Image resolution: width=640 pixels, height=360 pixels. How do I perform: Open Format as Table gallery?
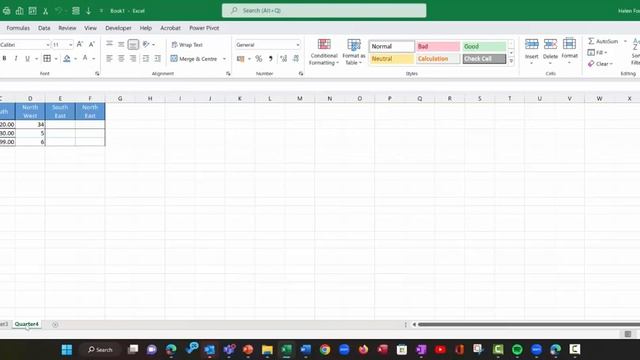[x=354, y=52]
